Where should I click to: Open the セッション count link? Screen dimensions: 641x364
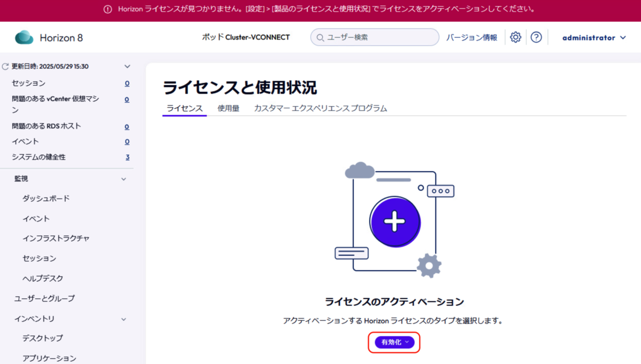127,83
